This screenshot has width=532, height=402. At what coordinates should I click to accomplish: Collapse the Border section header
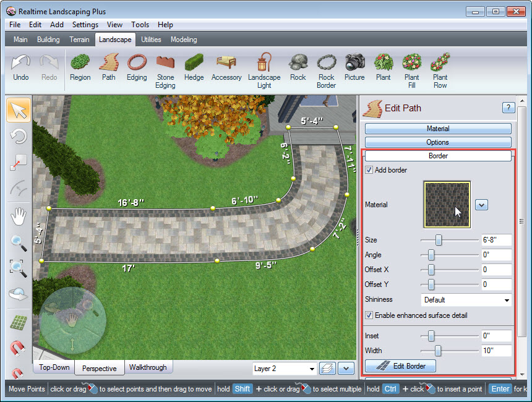point(438,156)
